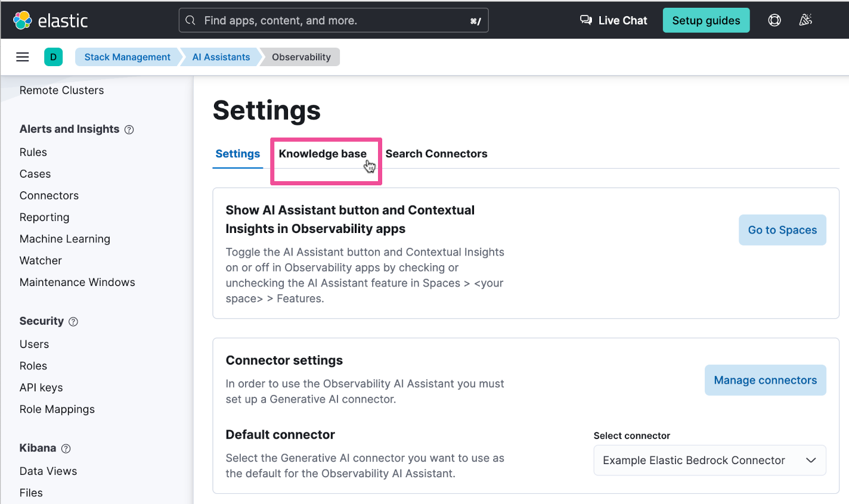Open the newsfeed celebration icon
The image size is (849, 504).
(x=805, y=20)
